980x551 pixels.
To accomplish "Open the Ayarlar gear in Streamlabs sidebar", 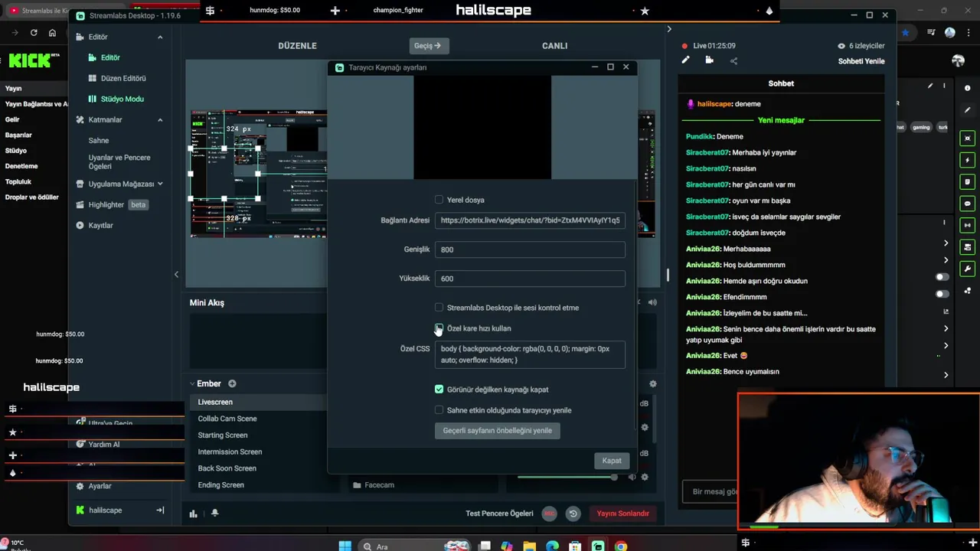I will click(x=80, y=486).
